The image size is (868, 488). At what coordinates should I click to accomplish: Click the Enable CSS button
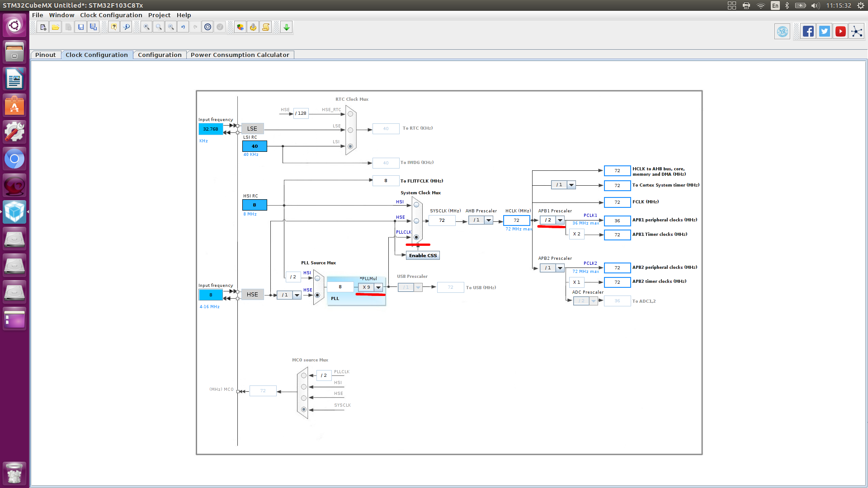423,256
